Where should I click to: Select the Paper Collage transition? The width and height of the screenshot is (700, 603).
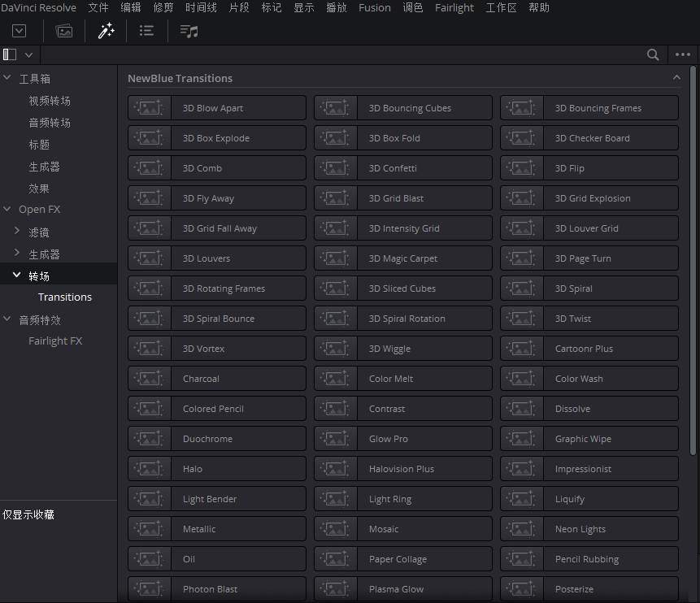(403, 559)
